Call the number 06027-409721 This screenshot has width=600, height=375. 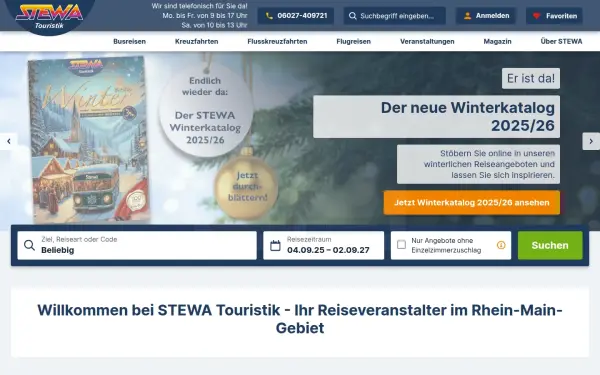coord(295,16)
